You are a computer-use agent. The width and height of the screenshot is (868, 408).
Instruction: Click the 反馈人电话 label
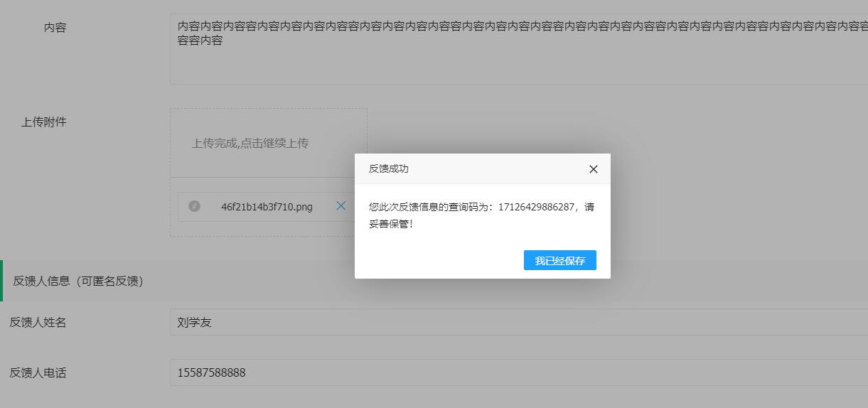point(38,373)
